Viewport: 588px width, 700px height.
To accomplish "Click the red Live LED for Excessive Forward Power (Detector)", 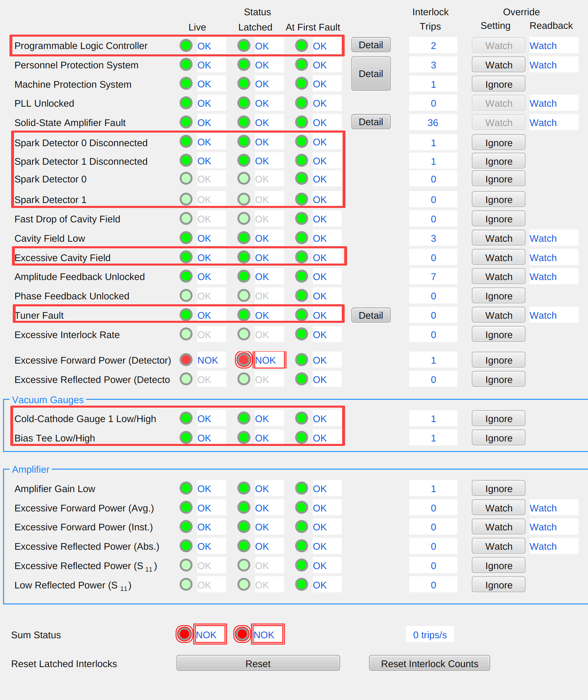I will point(186,360).
